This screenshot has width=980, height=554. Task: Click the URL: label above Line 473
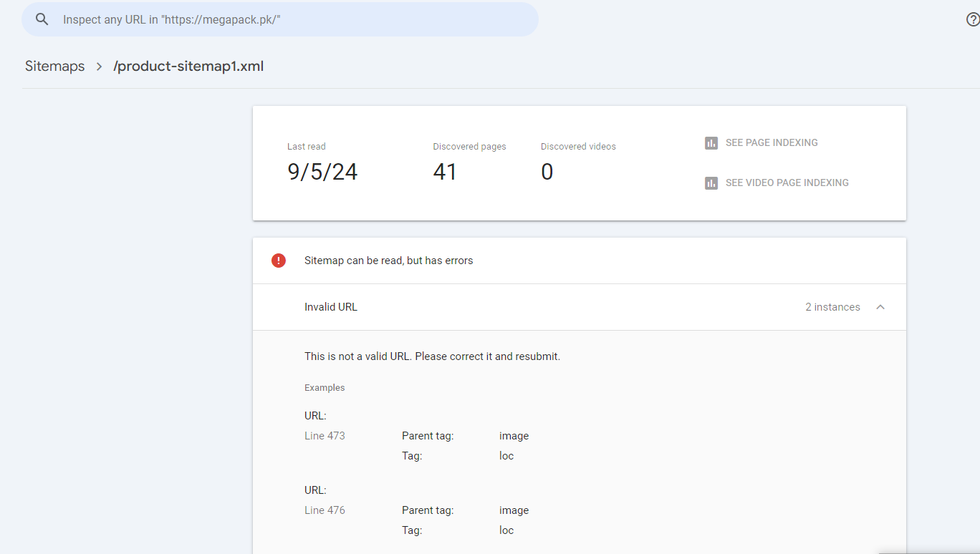(x=315, y=416)
